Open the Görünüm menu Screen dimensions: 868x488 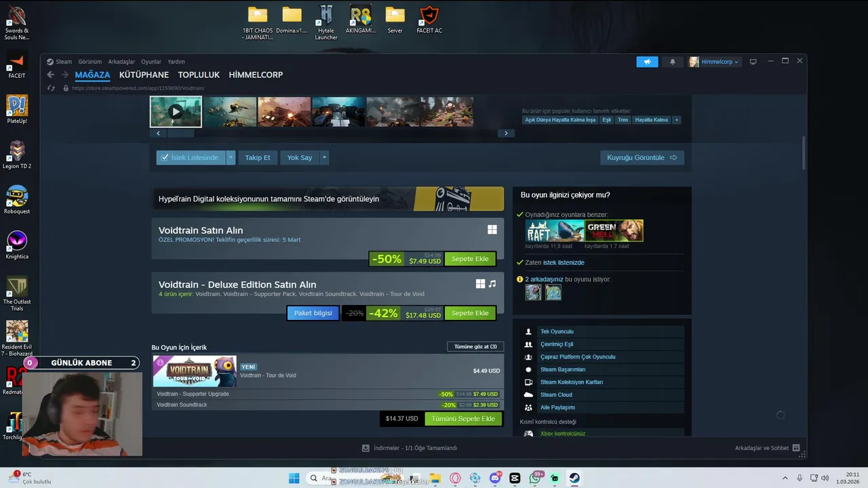point(90,62)
